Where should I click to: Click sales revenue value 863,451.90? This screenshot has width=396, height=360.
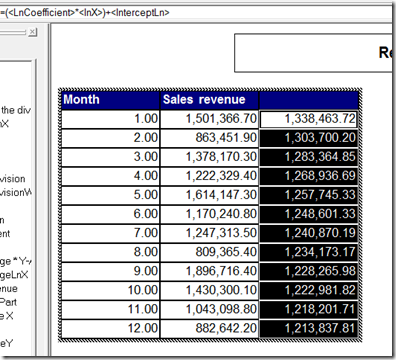coord(209,138)
